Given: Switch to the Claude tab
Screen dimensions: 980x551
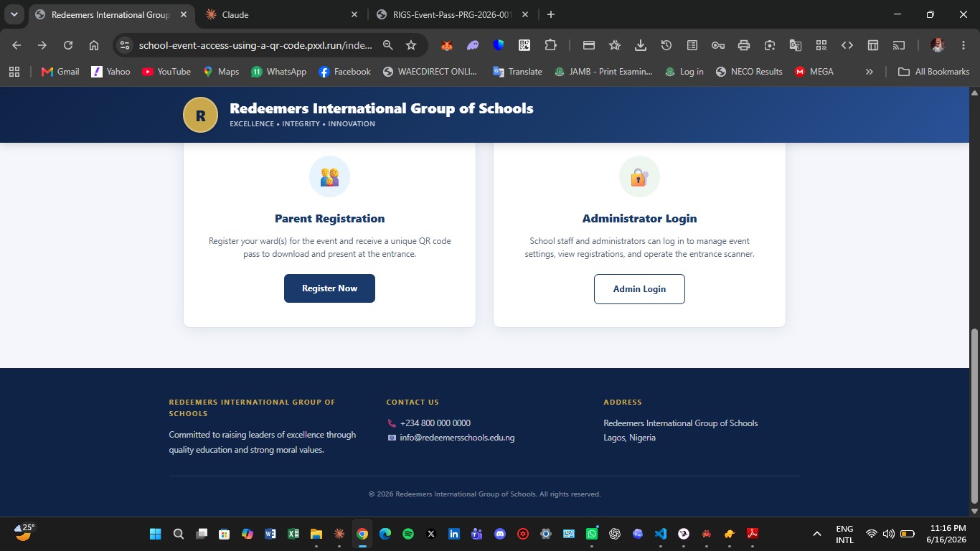Looking at the screenshot, I should (x=281, y=14).
